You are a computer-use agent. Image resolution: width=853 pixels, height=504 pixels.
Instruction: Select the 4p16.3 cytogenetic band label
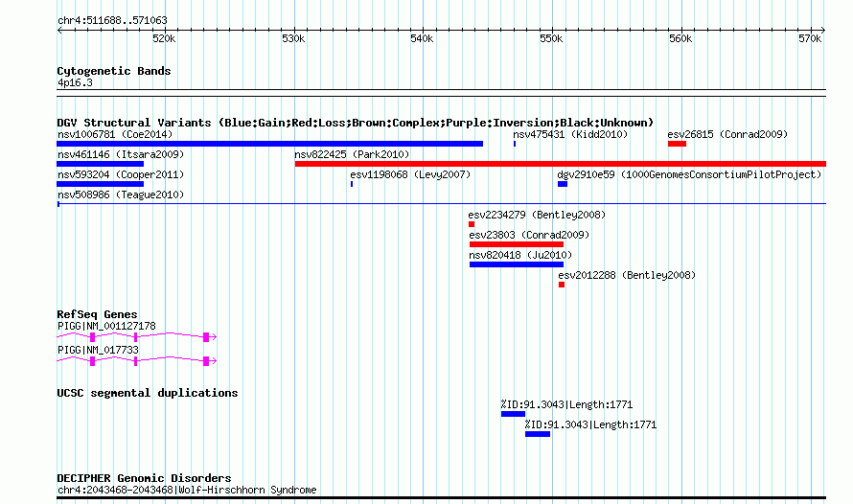pyautogui.click(x=75, y=82)
